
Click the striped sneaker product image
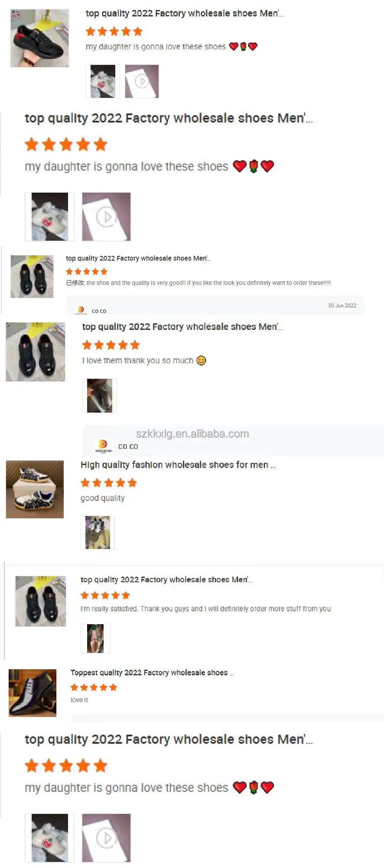coord(35,490)
